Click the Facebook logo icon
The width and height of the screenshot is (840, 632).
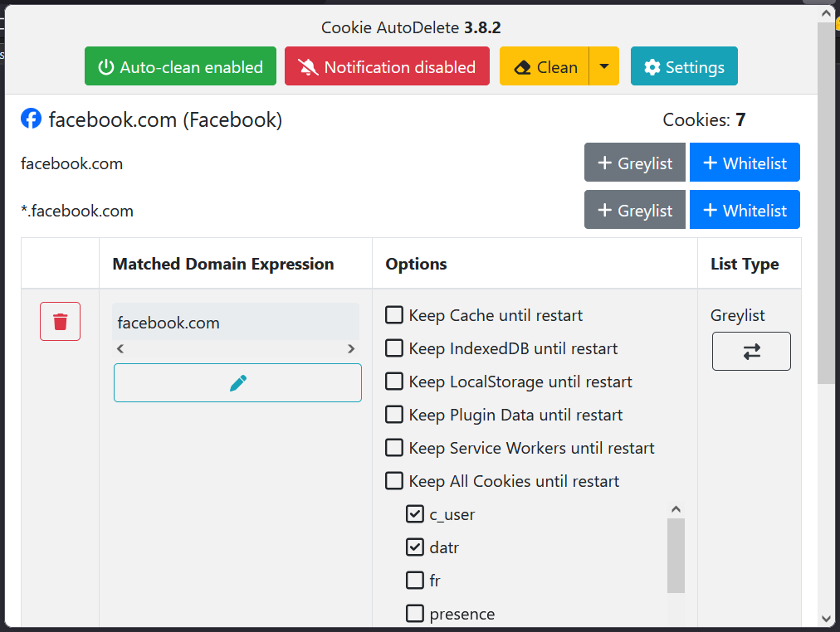[31, 119]
